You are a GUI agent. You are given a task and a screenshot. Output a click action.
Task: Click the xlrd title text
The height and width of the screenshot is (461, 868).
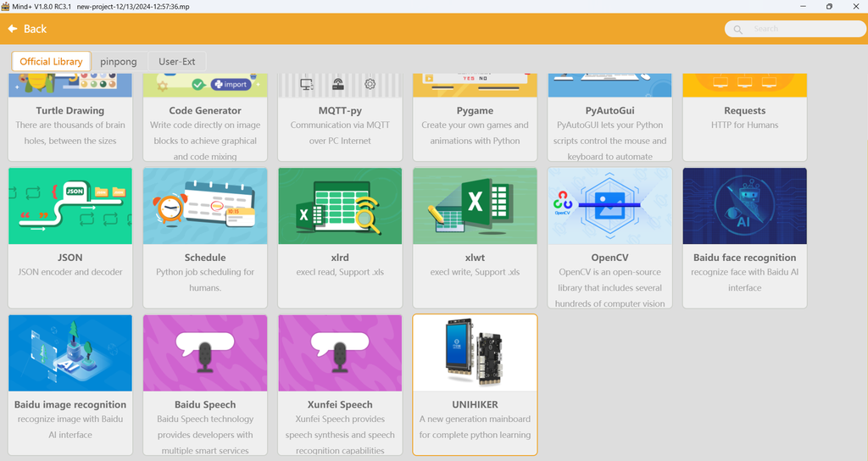pos(340,258)
